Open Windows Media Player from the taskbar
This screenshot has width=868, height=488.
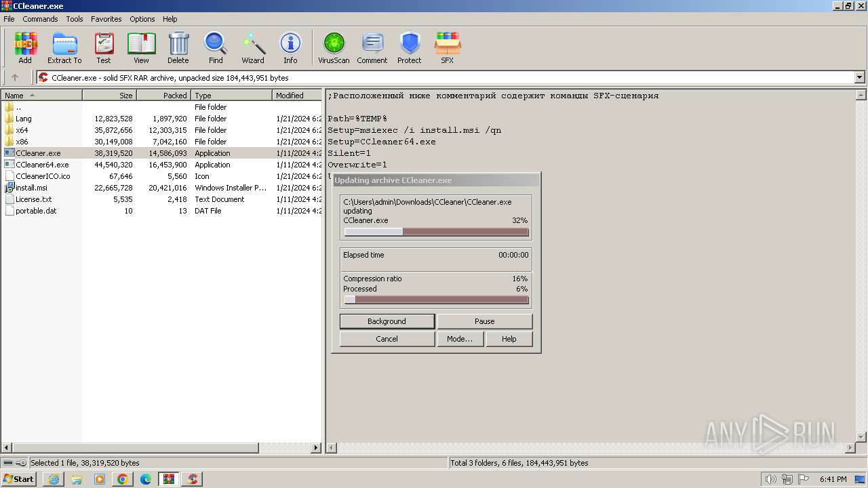pyautogui.click(x=100, y=479)
